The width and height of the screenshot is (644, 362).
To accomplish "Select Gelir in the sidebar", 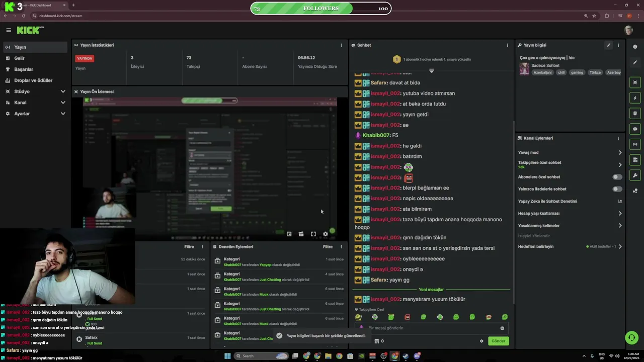I will pos(34,58).
